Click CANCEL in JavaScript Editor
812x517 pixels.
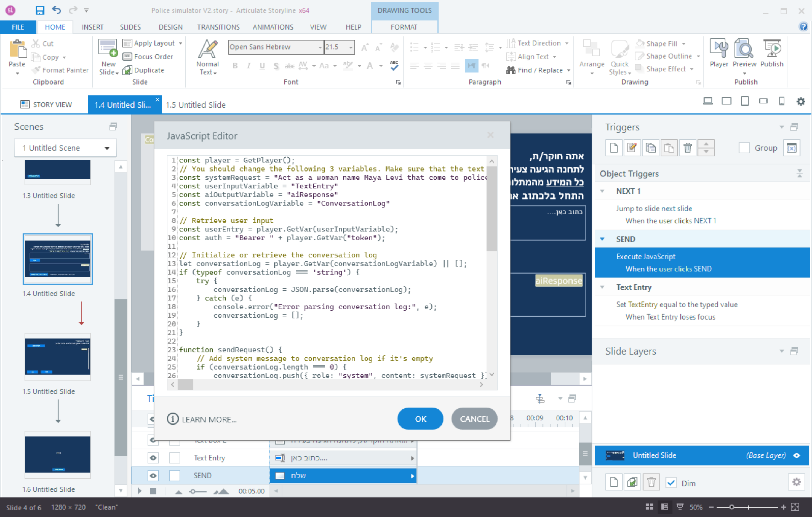coord(474,419)
